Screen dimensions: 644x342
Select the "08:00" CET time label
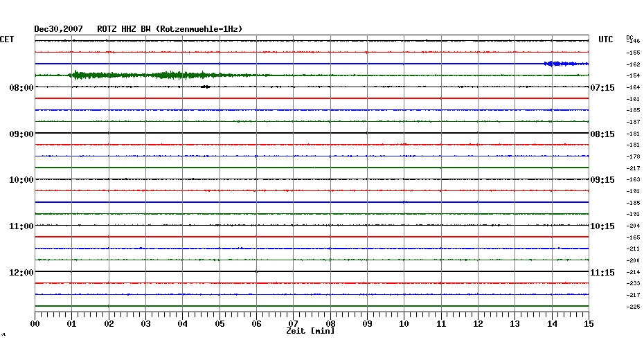pyautogui.click(x=21, y=87)
